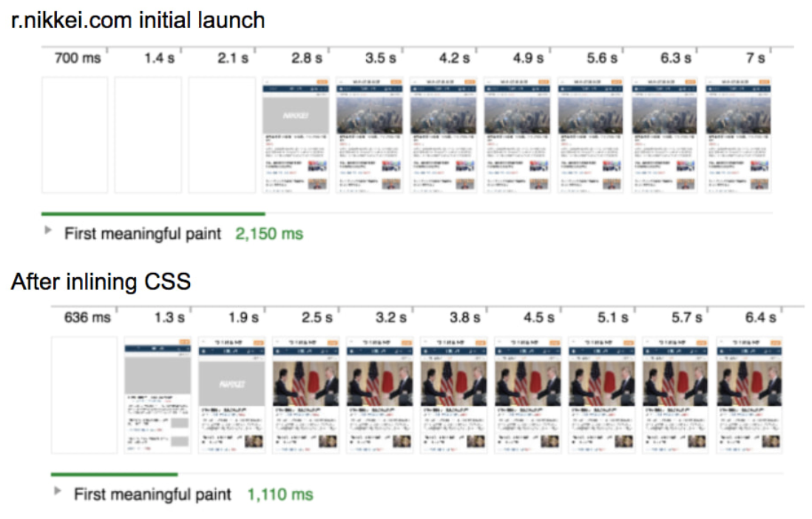
Task: Click the 'After inlining CSS' heading
Action: pyautogui.click(x=101, y=282)
